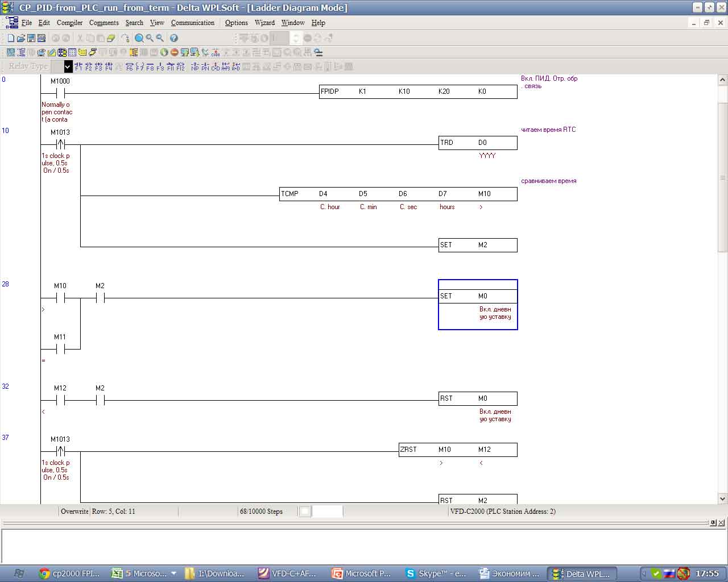Expand the Microsoft Excel taskbar group arrow

173,573
